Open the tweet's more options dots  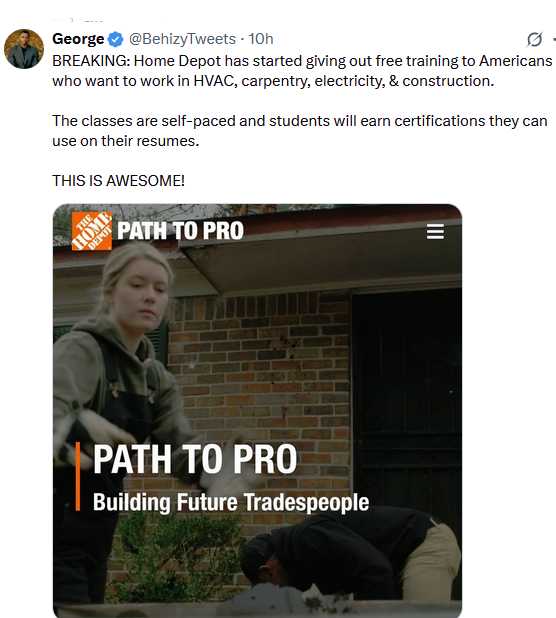click(554, 39)
